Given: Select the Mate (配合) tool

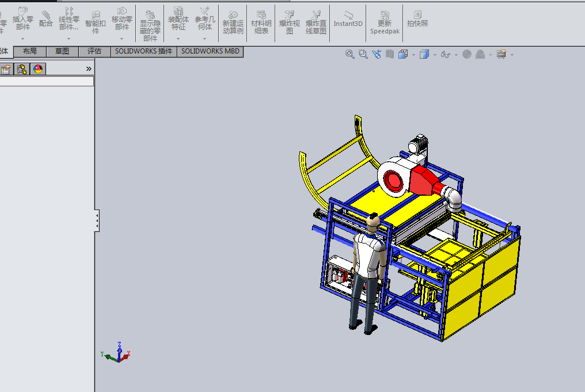Looking at the screenshot, I should [x=46, y=18].
